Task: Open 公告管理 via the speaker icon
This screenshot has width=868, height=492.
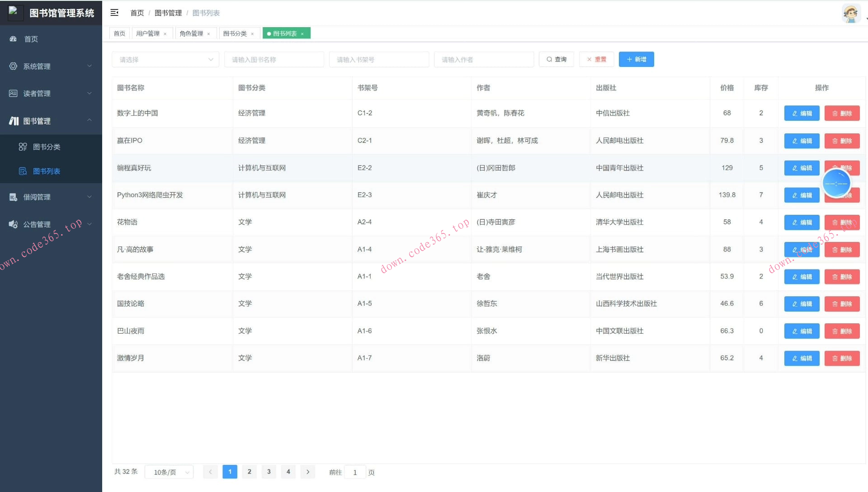Action: [x=13, y=223]
